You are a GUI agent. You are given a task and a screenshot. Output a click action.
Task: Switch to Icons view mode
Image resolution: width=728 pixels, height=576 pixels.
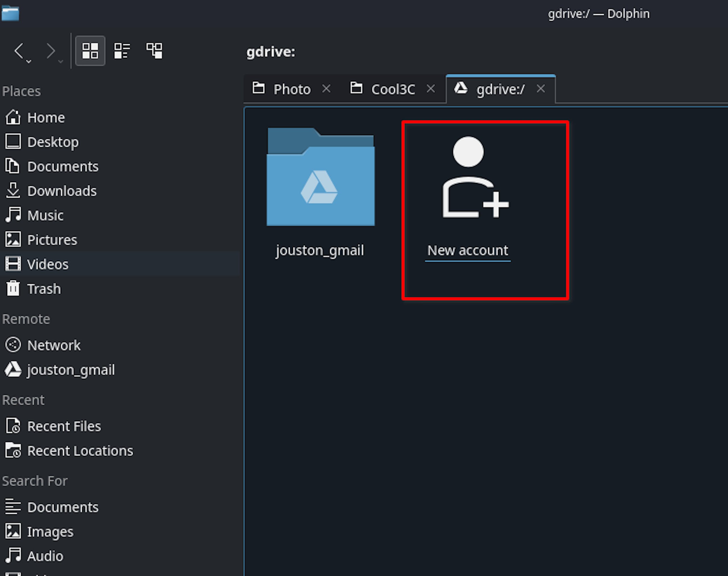pyautogui.click(x=90, y=51)
